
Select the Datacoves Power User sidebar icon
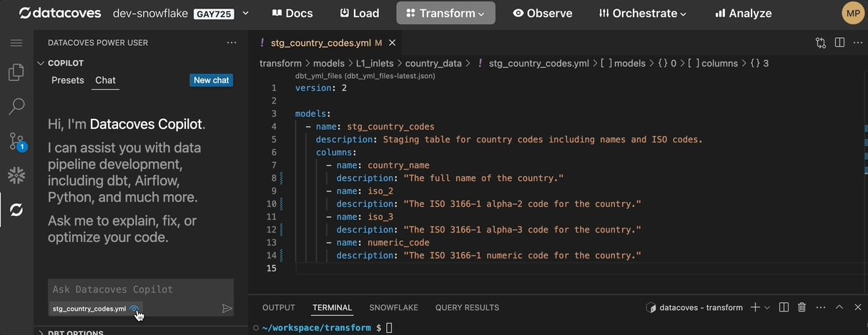coord(16,210)
